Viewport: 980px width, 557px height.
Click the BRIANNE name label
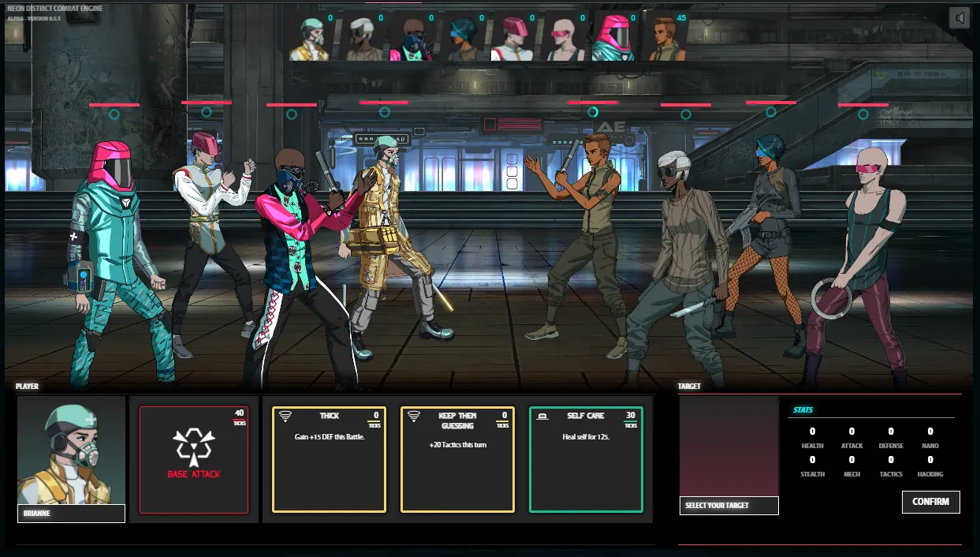tap(71, 514)
